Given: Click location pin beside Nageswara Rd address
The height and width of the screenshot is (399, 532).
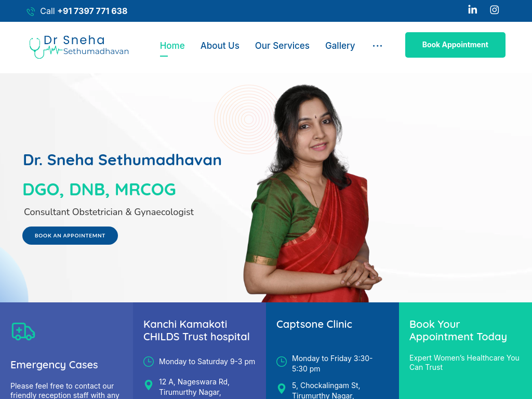Looking at the screenshot, I should (149, 385).
